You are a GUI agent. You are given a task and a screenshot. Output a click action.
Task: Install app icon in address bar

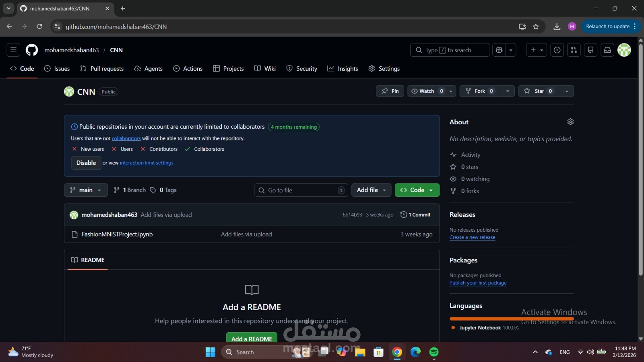tap(522, 27)
